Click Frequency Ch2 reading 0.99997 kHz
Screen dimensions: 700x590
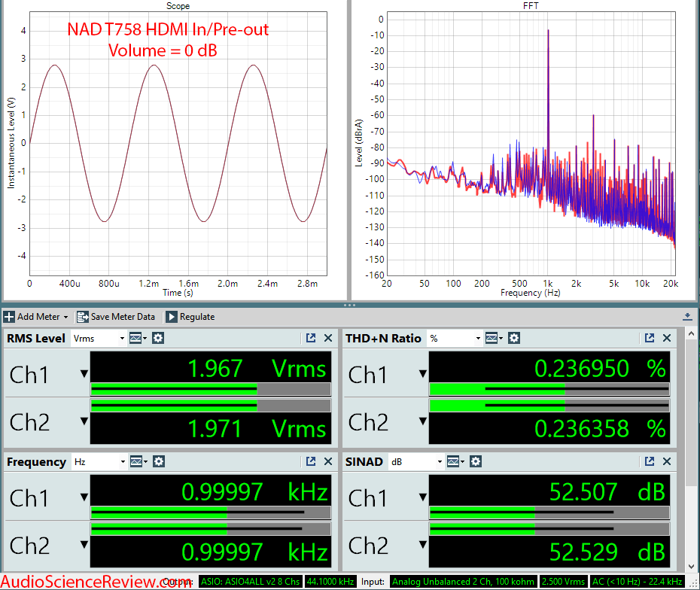[254, 552]
